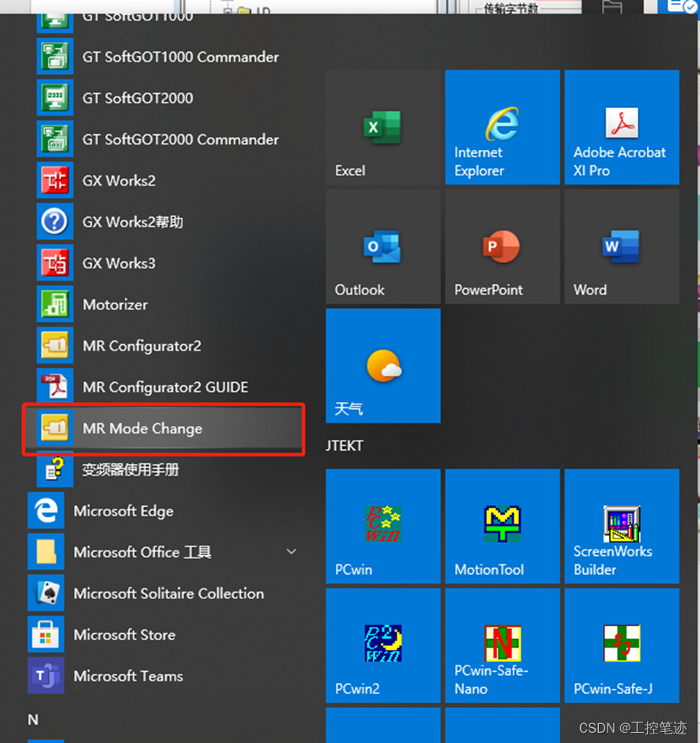Open Microsoft Solitaire Collection icon
Screen dimensions: 700x743
[46, 593]
